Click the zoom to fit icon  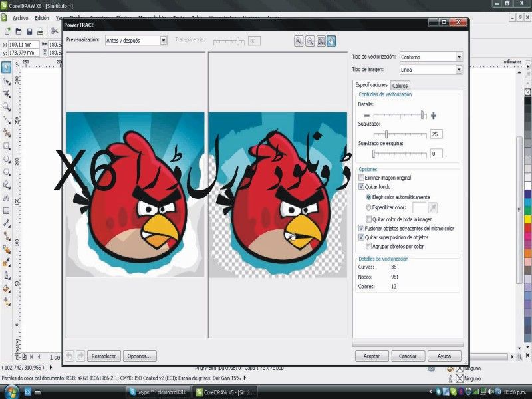(x=321, y=41)
